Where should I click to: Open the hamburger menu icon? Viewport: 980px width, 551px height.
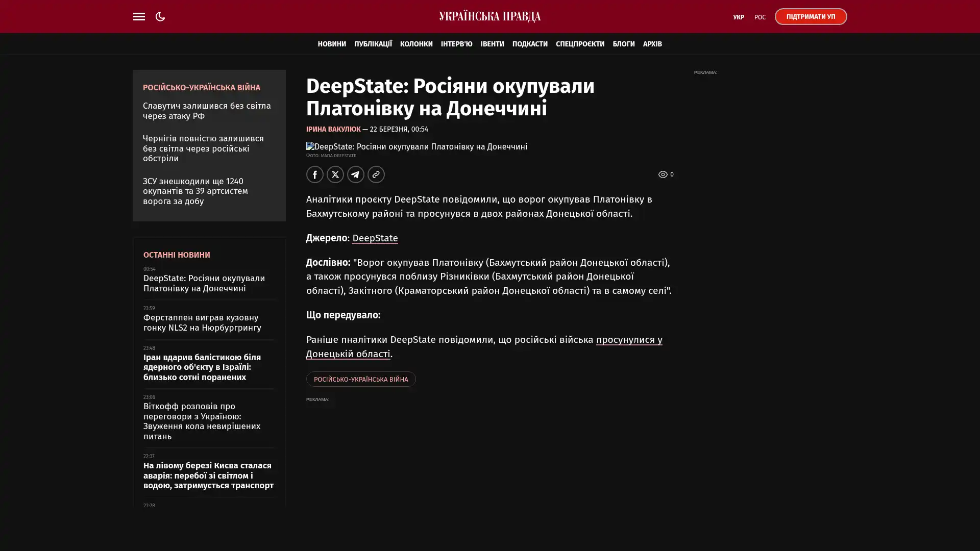pos(139,16)
